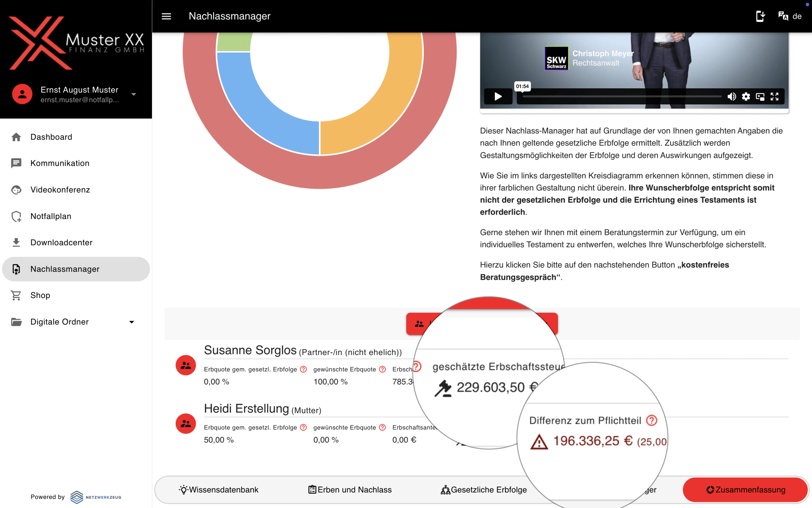Open help for Heidi's gewünschte Erbquote
The height and width of the screenshot is (508, 812).
point(383,427)
